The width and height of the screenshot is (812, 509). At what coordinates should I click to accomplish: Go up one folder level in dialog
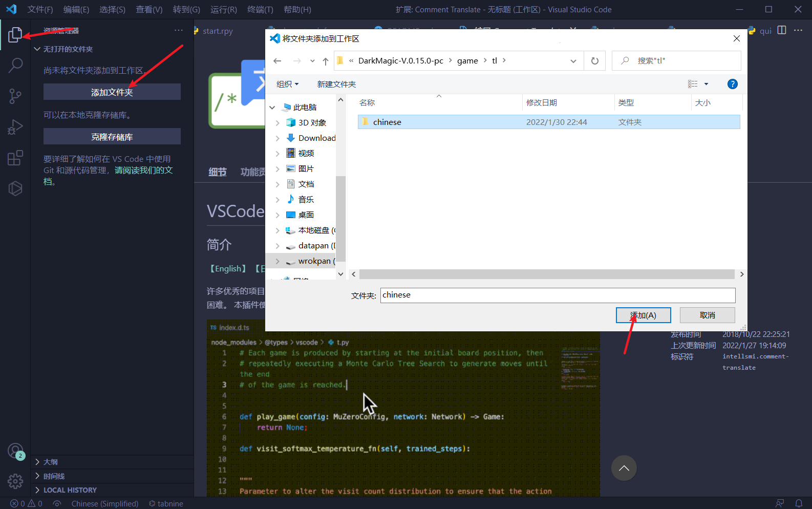pyautogui.click(x=326, y=61)
